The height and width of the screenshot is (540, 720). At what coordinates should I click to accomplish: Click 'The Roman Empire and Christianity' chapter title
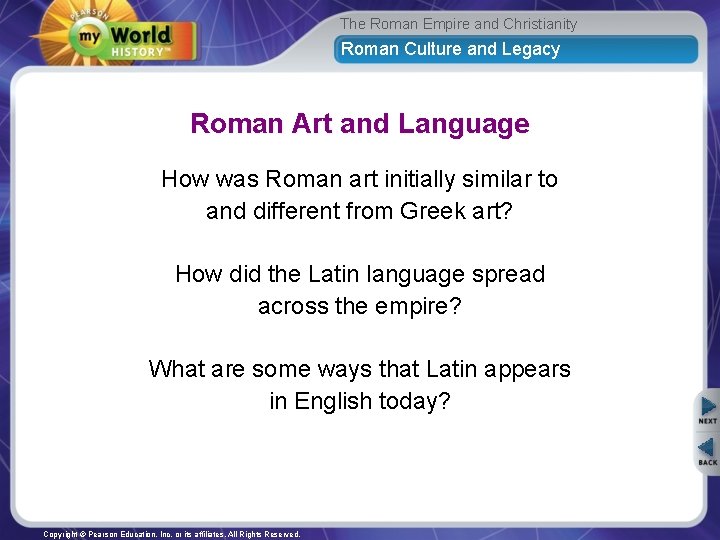[458, 24]
